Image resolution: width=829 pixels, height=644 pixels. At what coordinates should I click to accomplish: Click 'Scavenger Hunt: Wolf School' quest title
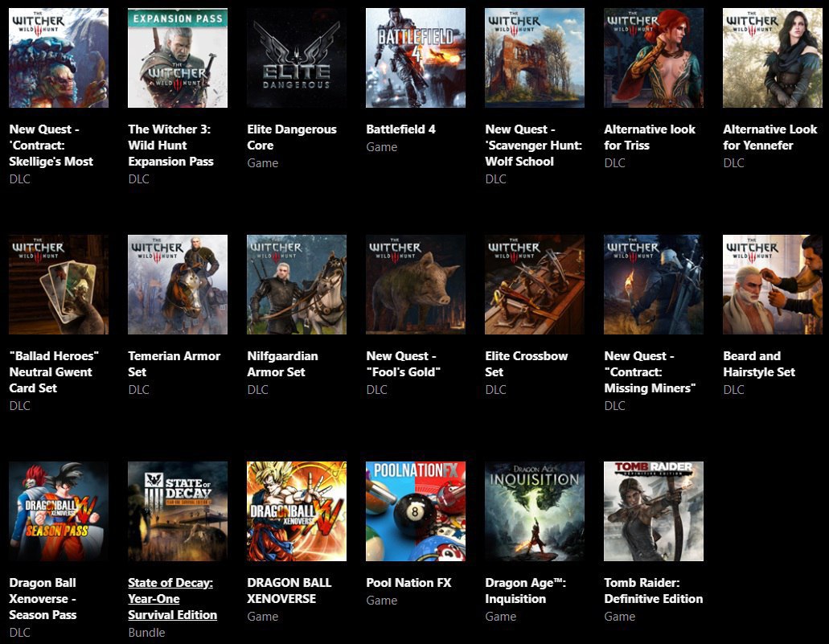533,146
